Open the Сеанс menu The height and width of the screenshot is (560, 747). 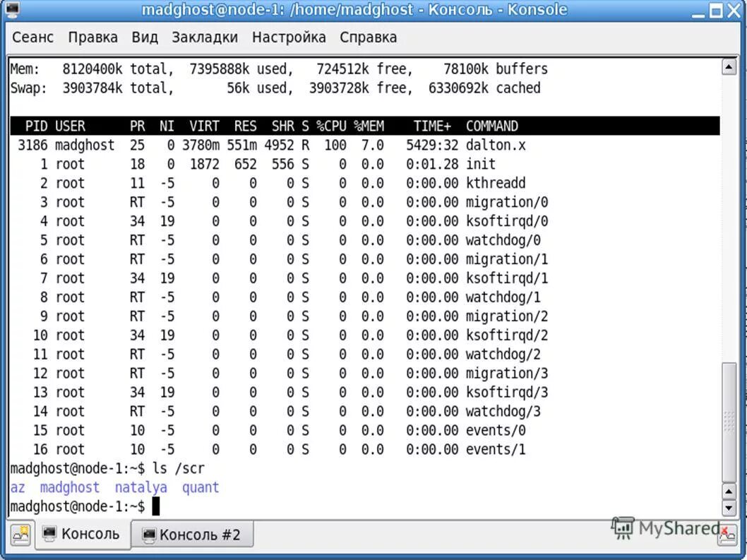click(32, 37)
